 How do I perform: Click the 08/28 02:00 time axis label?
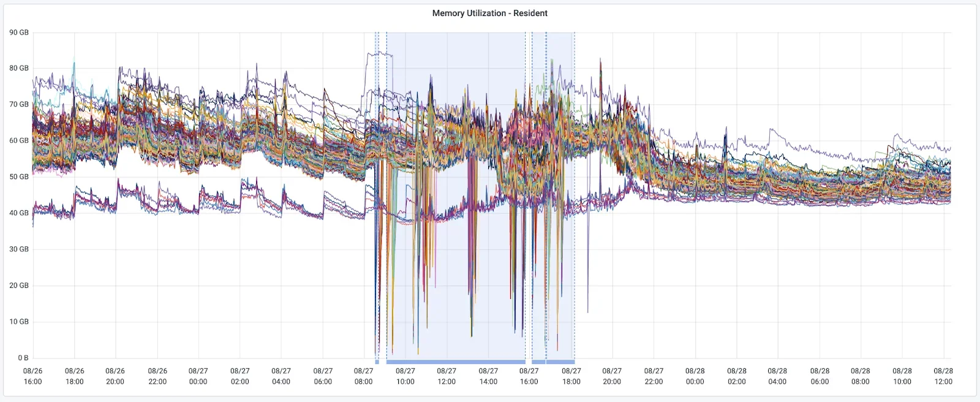(737, 376)
